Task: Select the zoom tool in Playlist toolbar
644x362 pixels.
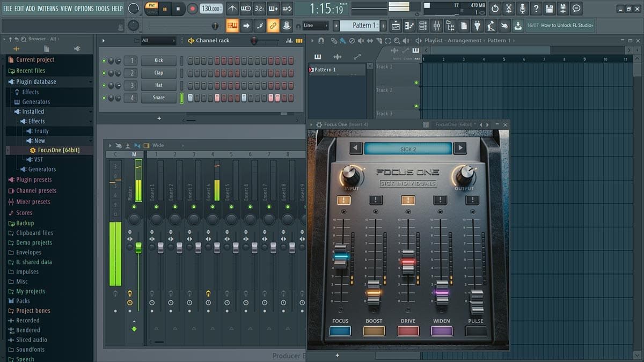Action: click(x=396, y=41)
